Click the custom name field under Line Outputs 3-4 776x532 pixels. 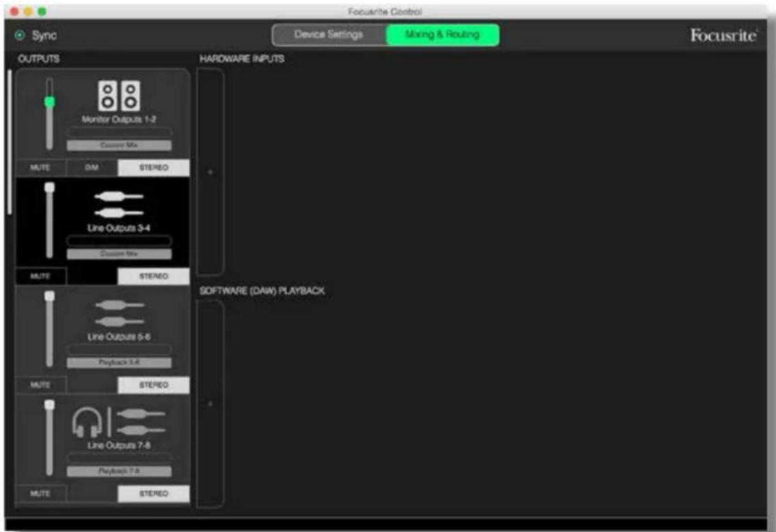(x=119, y=241)
